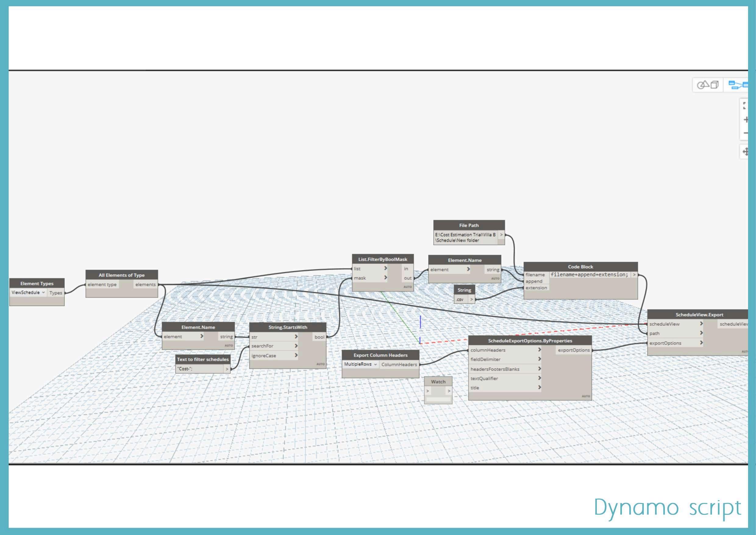756x535 pixels.
Task: Click the zoom to fit icon
Action: pos(745,106)
